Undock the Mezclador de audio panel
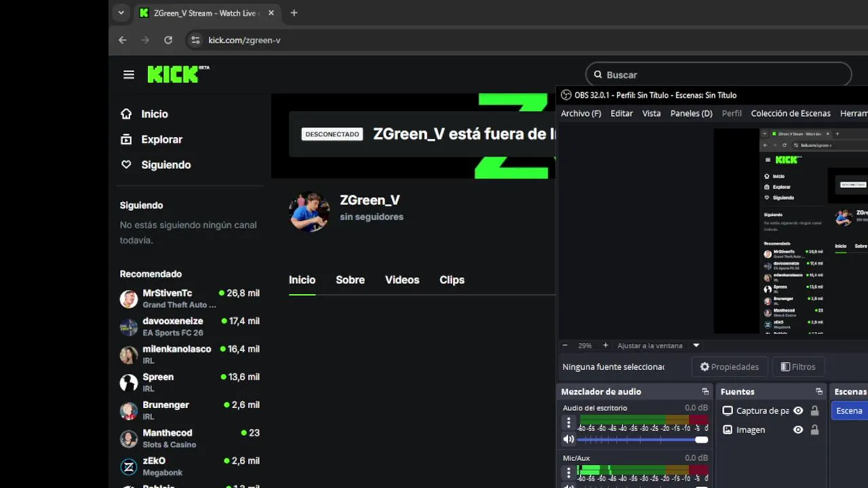Viewport: 868px width, 488px height. [705, 392]
